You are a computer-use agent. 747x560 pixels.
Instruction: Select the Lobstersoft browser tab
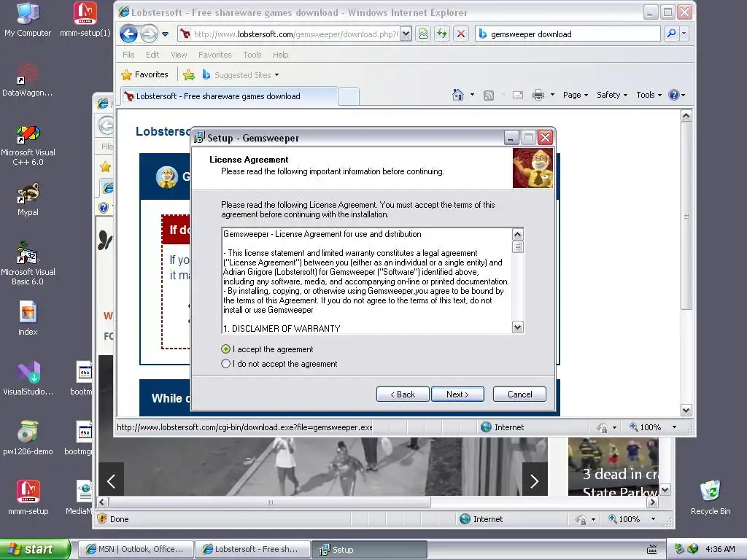(230, 96)
